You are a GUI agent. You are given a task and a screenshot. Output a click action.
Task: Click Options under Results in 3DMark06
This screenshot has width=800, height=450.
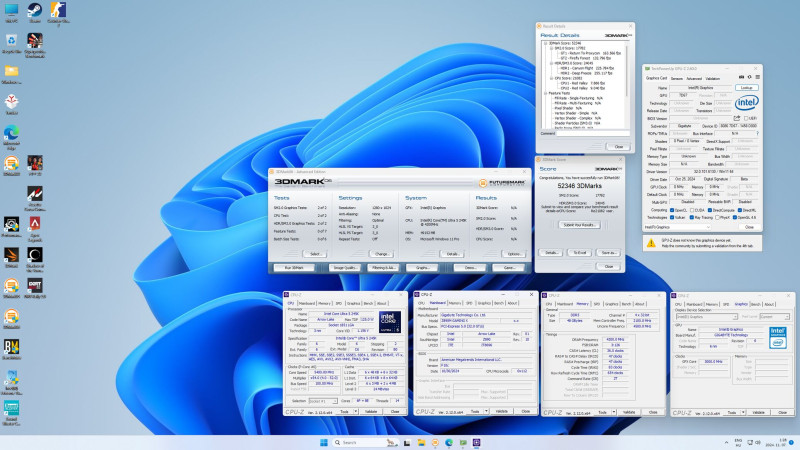click(x=514, y=254)
